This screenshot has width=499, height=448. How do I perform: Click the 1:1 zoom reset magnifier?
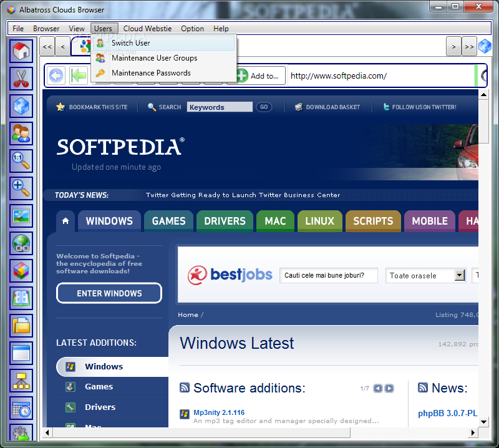tap(21, 160)
